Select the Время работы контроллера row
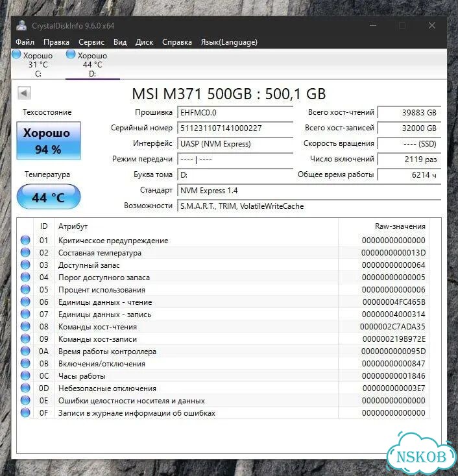Image resolution: width=458 pixels, height=476 pixels. (223, 351)
